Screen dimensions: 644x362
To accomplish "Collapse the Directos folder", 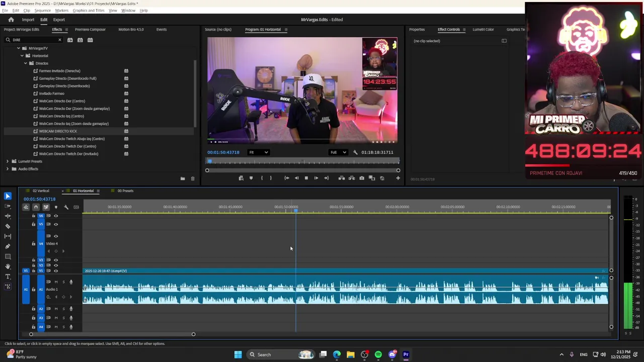I will [26, 63].
